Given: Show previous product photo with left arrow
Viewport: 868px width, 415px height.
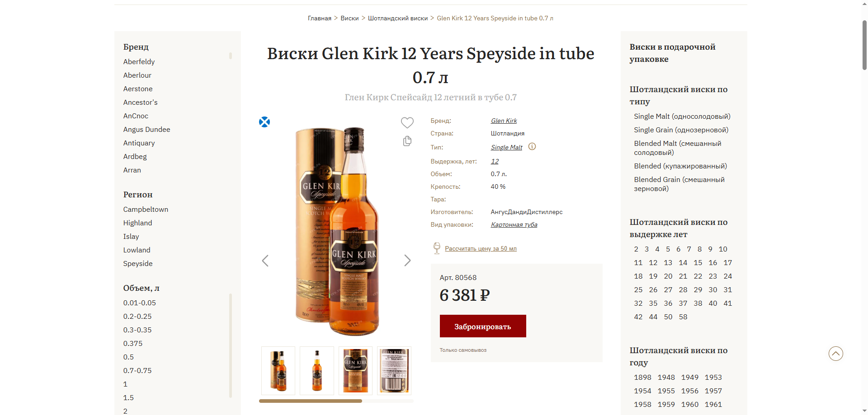Looking at the screenshot, I should pos(265,261).
